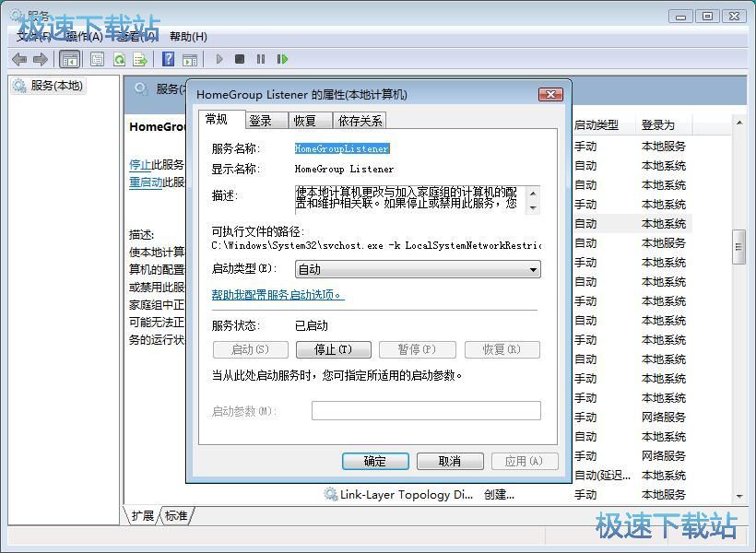Click the 自动(延迟... startup type cell
The height and width of the screenshot is (553, 756).
point(602,476)
